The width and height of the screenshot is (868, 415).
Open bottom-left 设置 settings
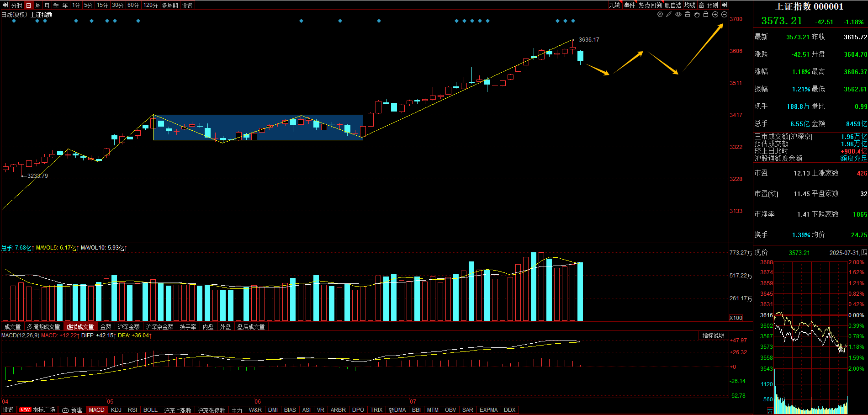pos(8,410)
